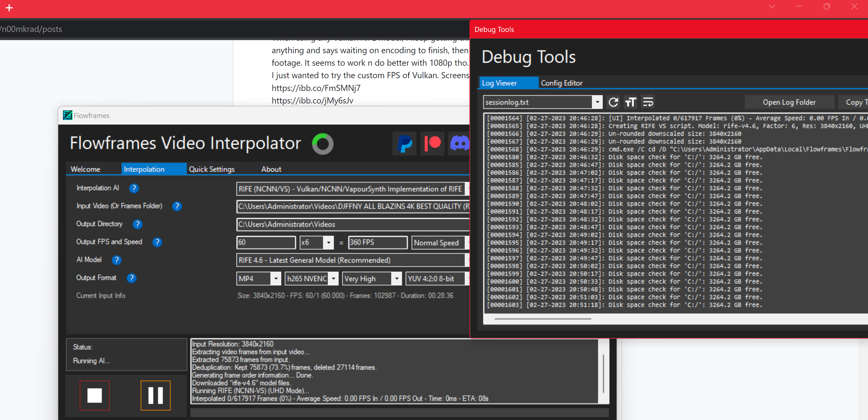Open the MP4 container dropdown
The height and width of the screenshot is (420, 868).
click(276, 279)
